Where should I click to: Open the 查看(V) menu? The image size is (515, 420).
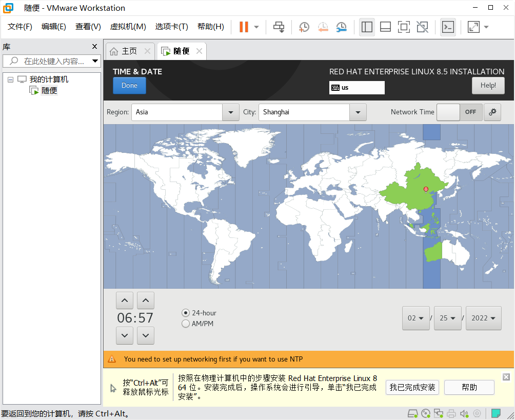(x=88, y=27)
